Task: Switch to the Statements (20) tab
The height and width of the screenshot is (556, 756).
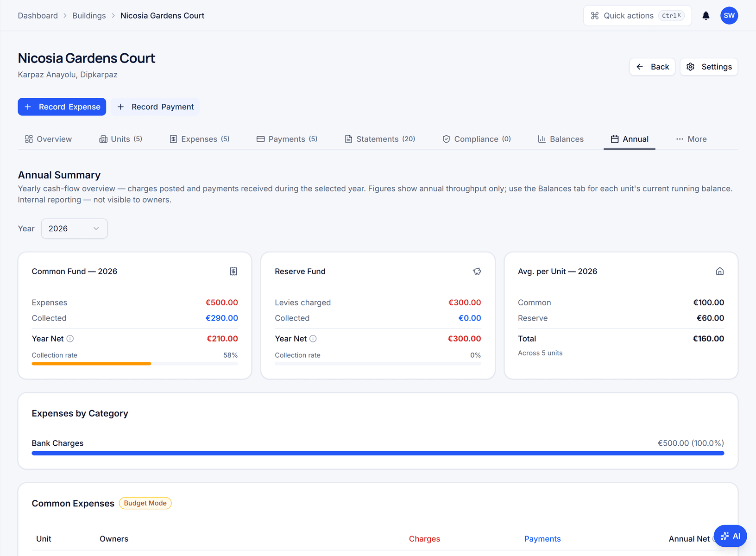Action: pyautogui.click(x=380, y=139)
